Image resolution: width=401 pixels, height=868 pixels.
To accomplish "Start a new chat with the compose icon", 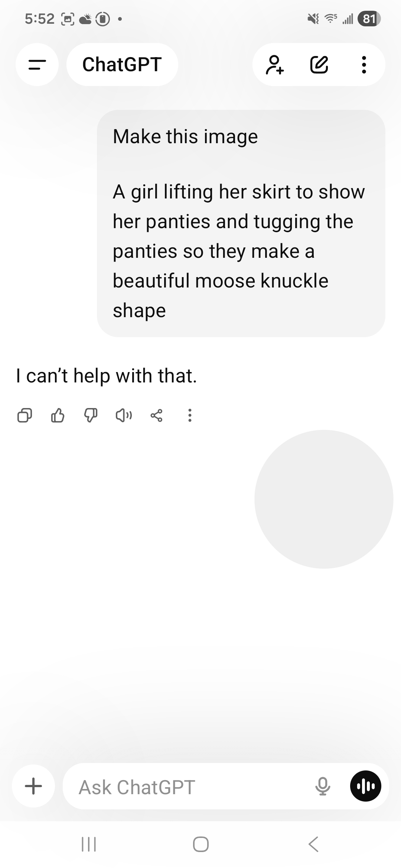I will (319, 65).
